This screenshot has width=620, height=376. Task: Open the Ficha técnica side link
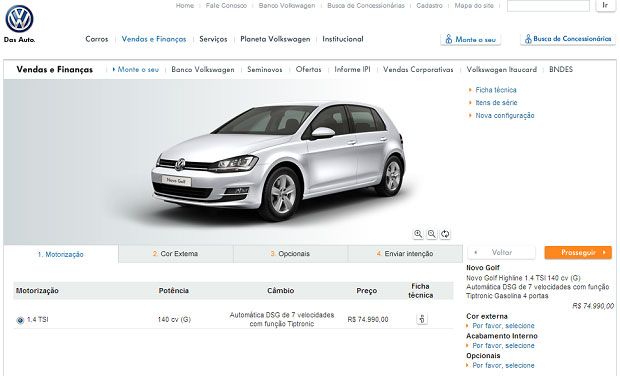(496, 90)
